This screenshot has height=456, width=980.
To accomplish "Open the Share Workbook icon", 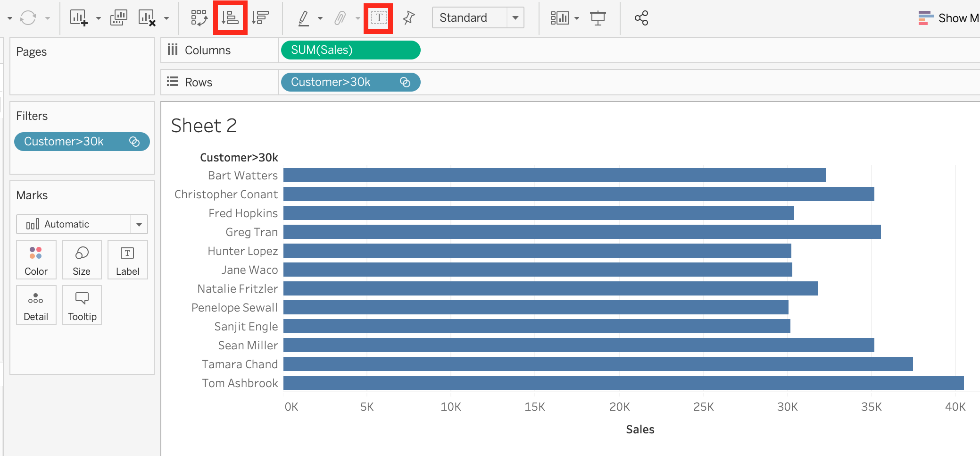I will click(641, 18).
